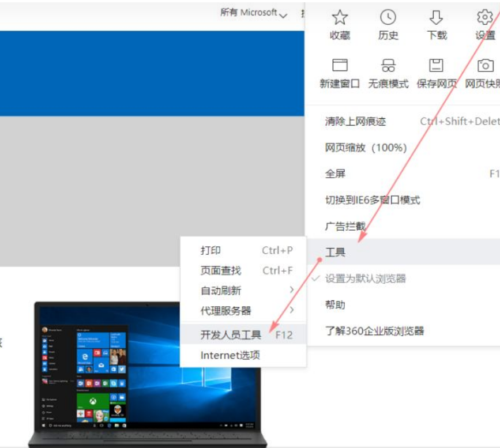Click the 新建窗口 icon
Screen dimensions: 500x448
(x=340, y=65)
